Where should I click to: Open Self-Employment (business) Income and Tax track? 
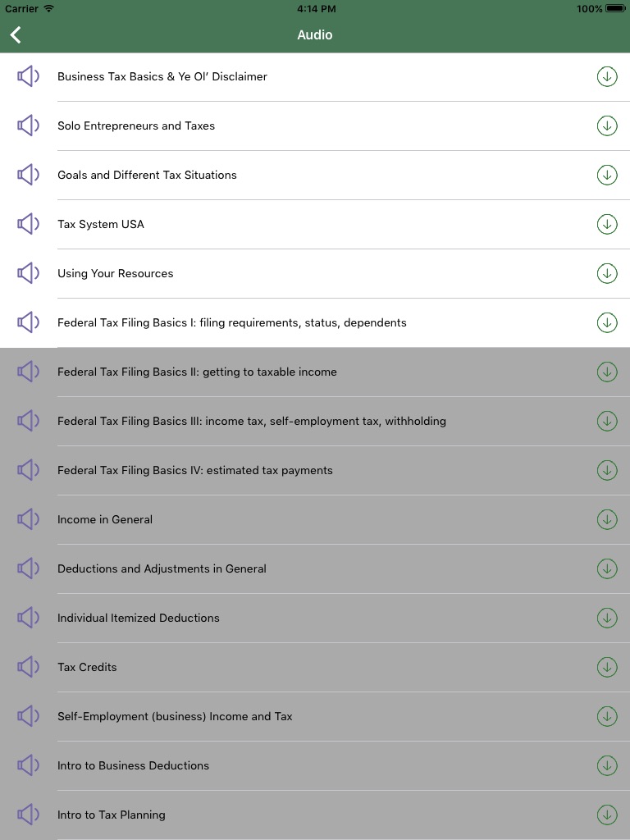pyautogui.click(x=175, y=716)
